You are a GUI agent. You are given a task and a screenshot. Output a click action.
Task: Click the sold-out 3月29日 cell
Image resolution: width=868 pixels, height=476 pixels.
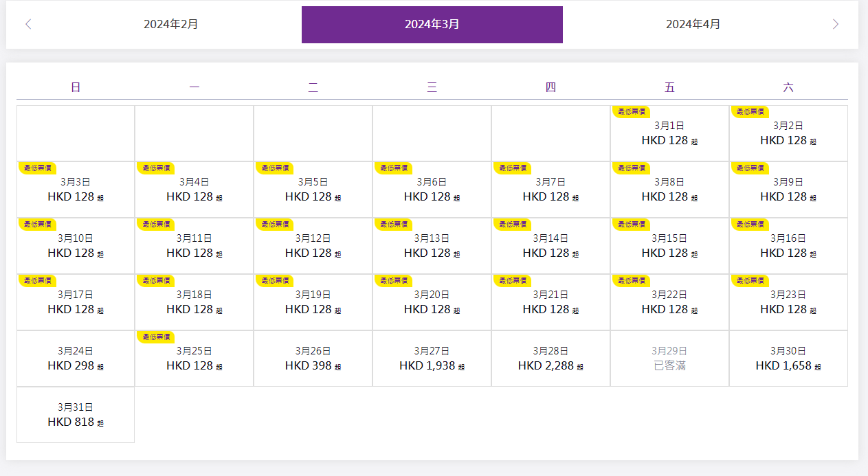(x=669, y=359)
